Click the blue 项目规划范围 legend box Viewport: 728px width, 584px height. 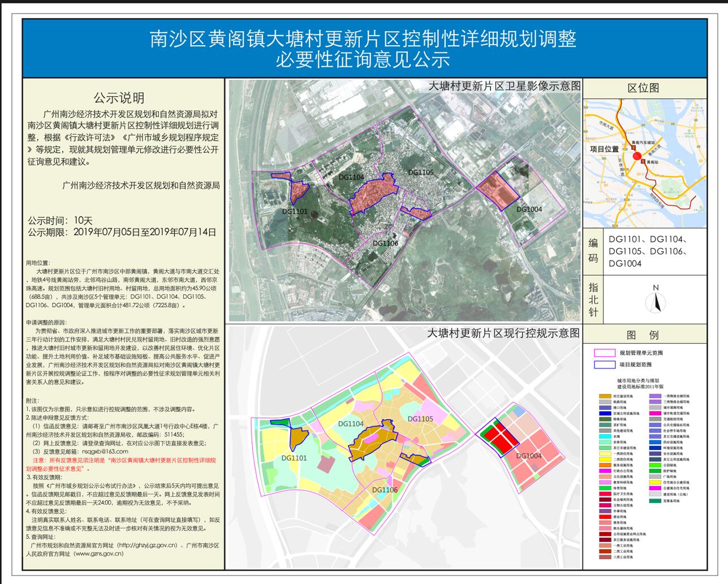604,365
